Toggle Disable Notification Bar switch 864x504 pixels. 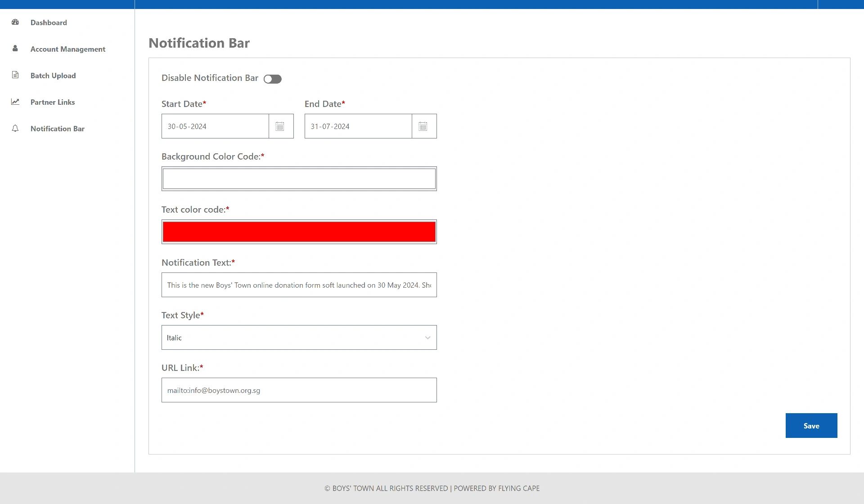coord(272,79)
